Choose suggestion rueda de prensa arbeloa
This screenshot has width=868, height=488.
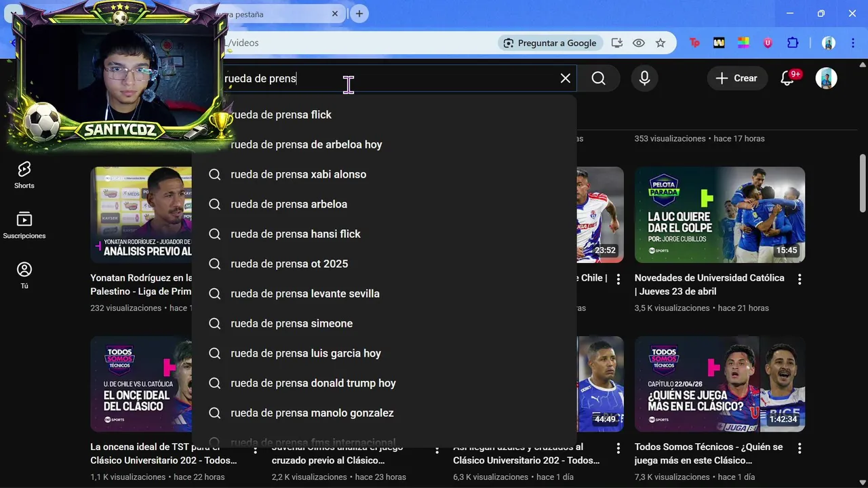(x=384, y=204)
